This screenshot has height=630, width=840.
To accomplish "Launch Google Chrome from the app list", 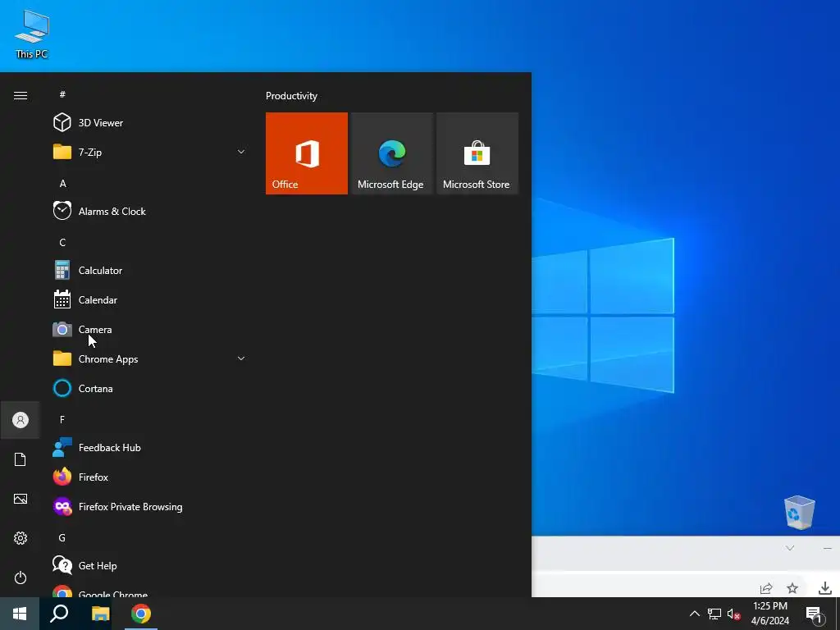I will 149,591.
